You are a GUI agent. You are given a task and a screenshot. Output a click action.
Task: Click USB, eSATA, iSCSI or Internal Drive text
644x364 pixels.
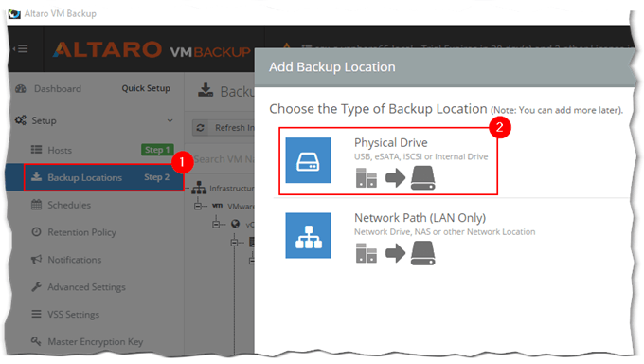(x=421, y=156)
